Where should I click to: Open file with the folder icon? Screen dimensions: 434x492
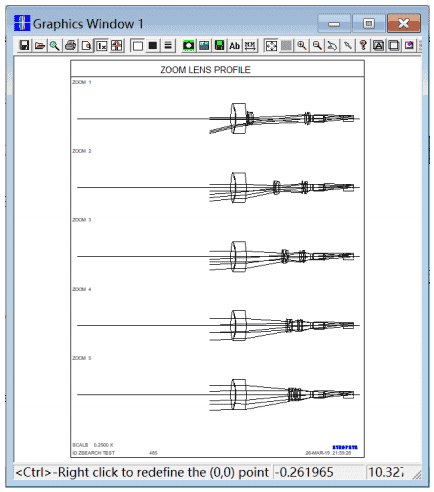[40, 46]
